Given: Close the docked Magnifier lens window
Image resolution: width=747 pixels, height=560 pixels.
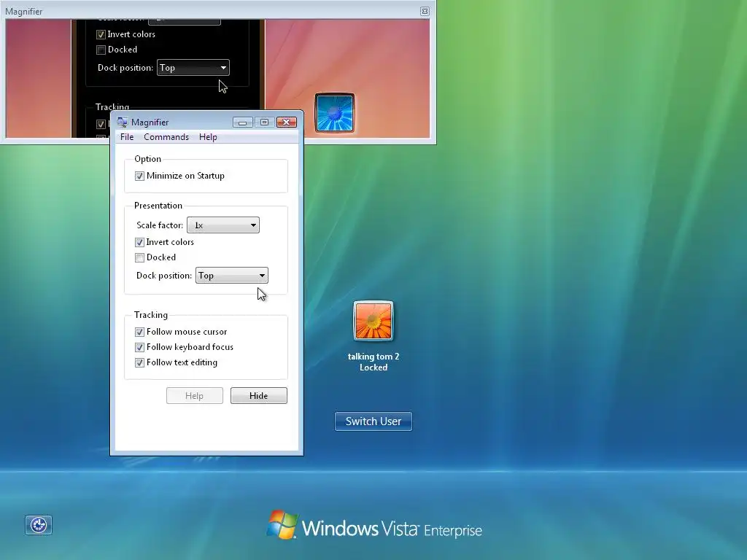Looking at the screenshot, I should [x=425, y=11].
